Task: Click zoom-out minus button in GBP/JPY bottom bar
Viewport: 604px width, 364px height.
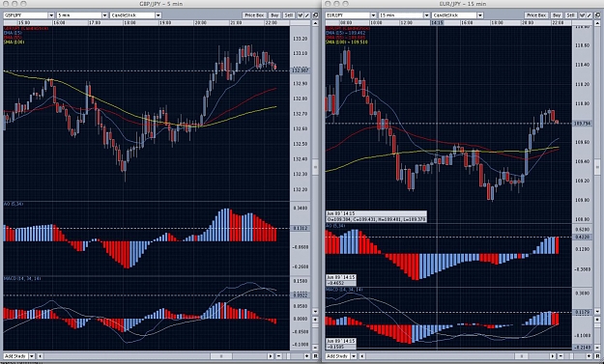Action: 279,356
